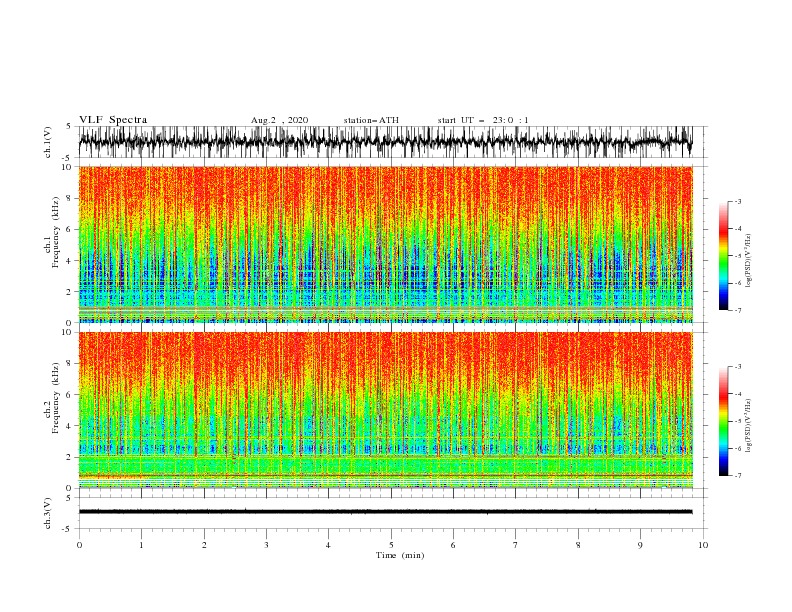Image resolution: width=792 pixels, height=612 pixels.
Task: Select the log(PSD) label beside ch.2 colorbar
Action: pos(748,426)
